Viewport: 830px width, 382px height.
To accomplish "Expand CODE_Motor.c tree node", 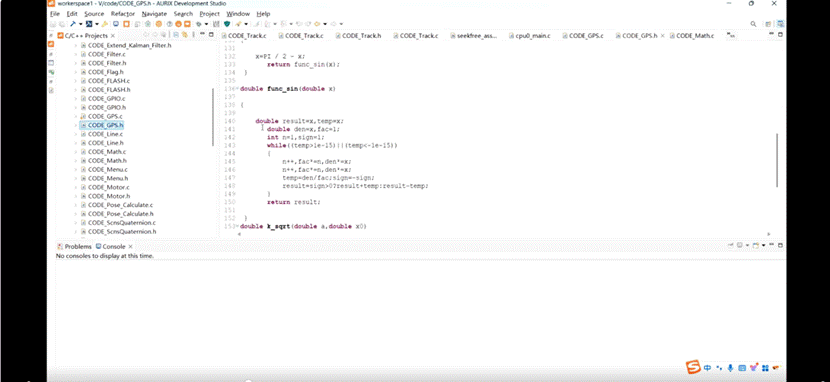I will pyautogui.click(x=75, y=187).
